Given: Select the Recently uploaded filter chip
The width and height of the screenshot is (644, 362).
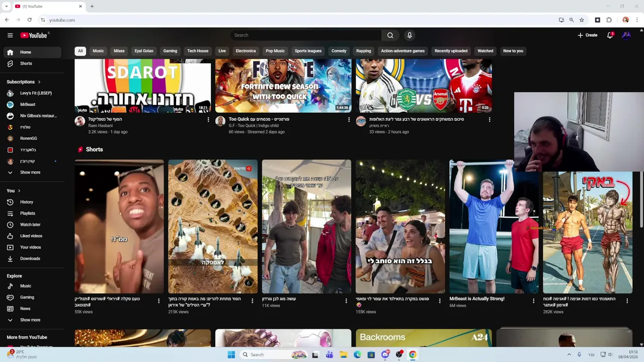Looking at the screenshot, I should (451, 51).
